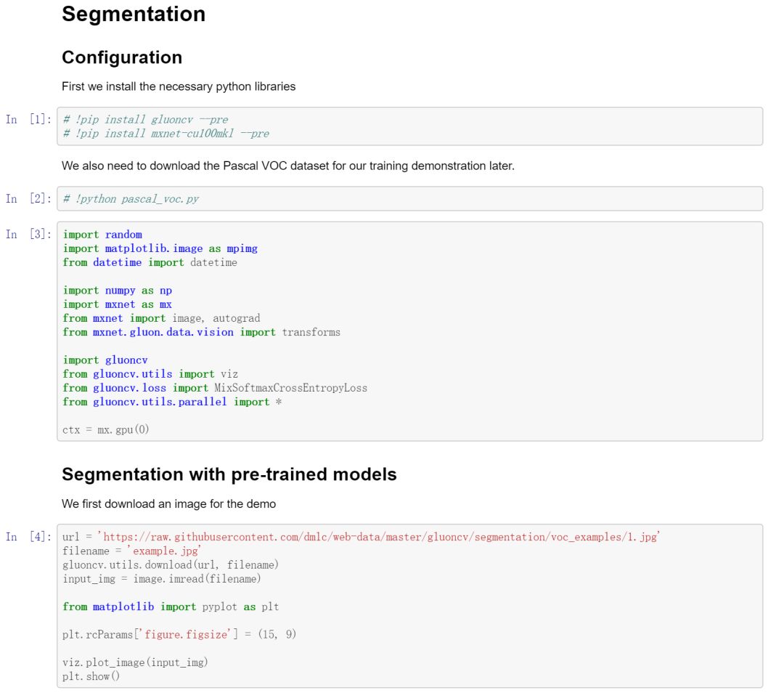
Task: Select the In [4] cell prompt
Action: pos(29,538)
